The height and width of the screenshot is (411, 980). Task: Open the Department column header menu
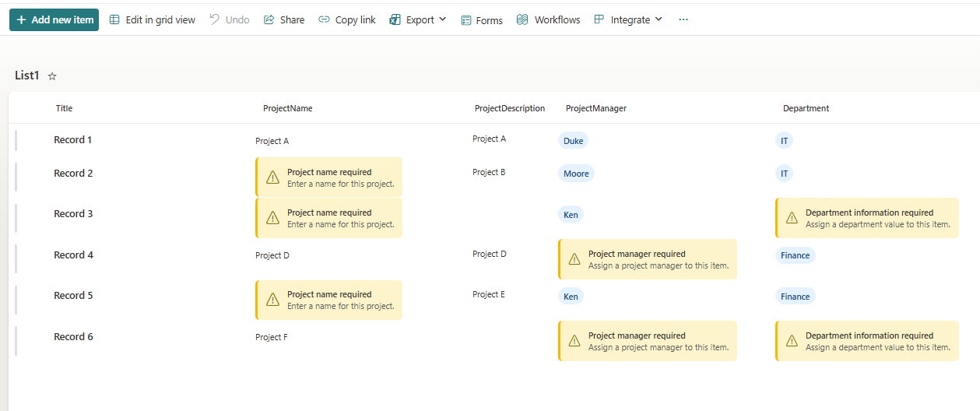click(x=806, y=108)
